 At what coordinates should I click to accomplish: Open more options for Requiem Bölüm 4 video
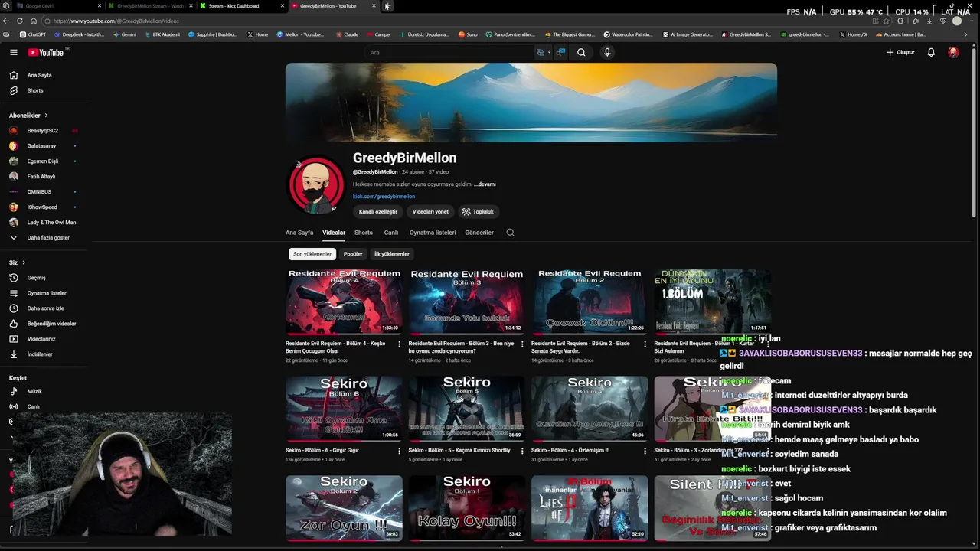click(399, 344)
